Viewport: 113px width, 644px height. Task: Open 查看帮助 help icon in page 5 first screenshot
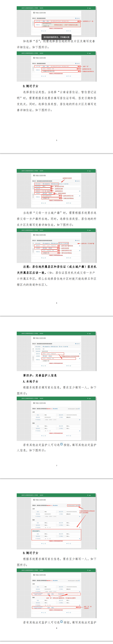[x=76, y=18]
